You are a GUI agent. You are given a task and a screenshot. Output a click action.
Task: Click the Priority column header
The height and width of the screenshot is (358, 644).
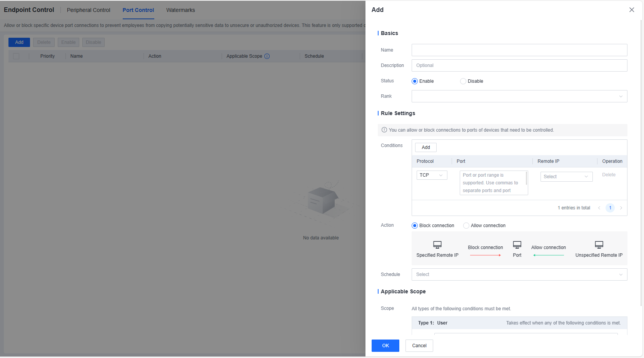pos(47,56)
